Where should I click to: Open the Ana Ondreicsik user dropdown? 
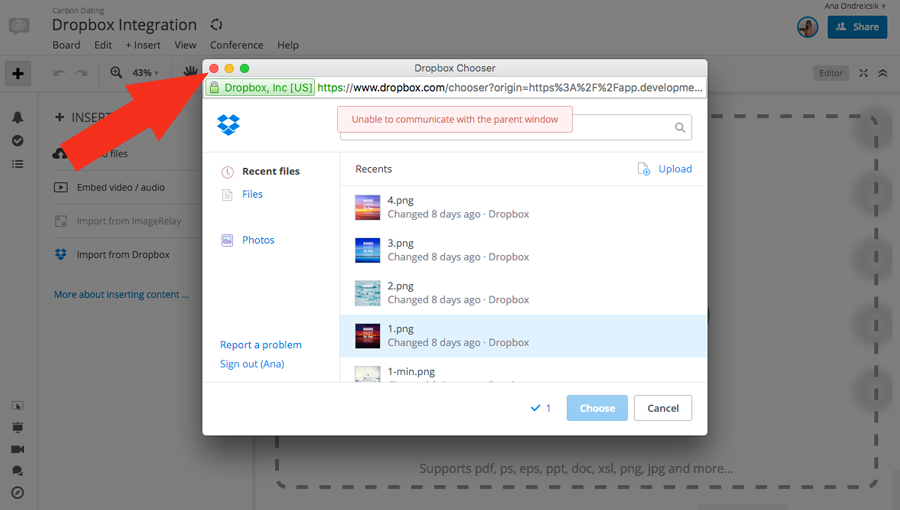pyautogui.click(x=855, y=6)
